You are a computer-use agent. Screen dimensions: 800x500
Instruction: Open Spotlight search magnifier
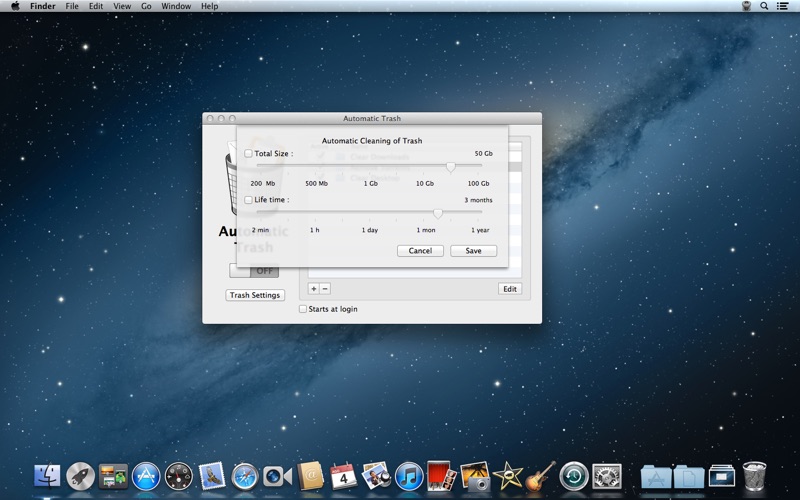[764, 6]
